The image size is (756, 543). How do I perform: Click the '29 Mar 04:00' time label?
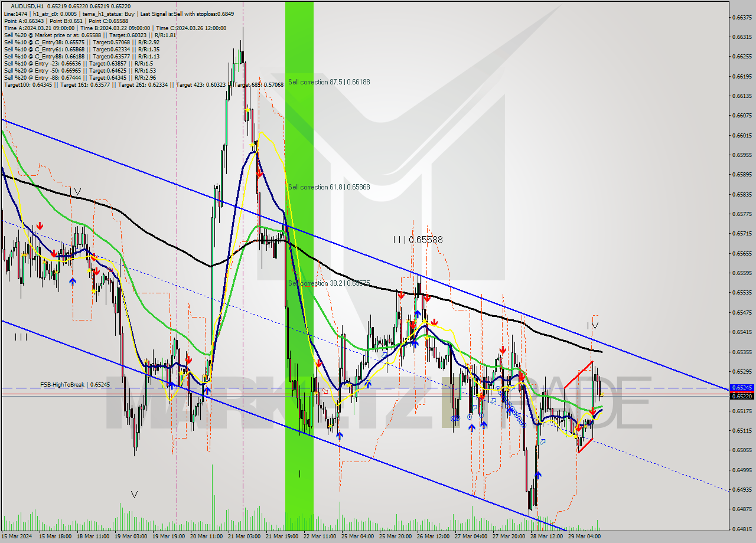[585, 537]
